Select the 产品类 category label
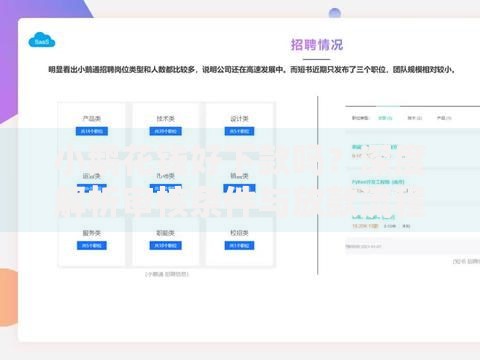Screen dimensions: 480x360 pyautogui.click(x=92, y=118)
